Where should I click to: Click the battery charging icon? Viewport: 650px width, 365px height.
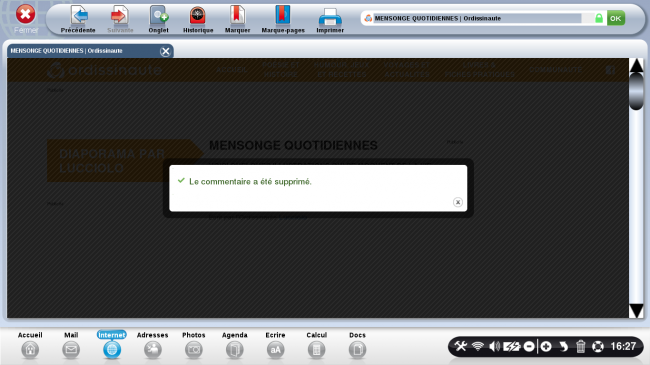tap(511, 346)
